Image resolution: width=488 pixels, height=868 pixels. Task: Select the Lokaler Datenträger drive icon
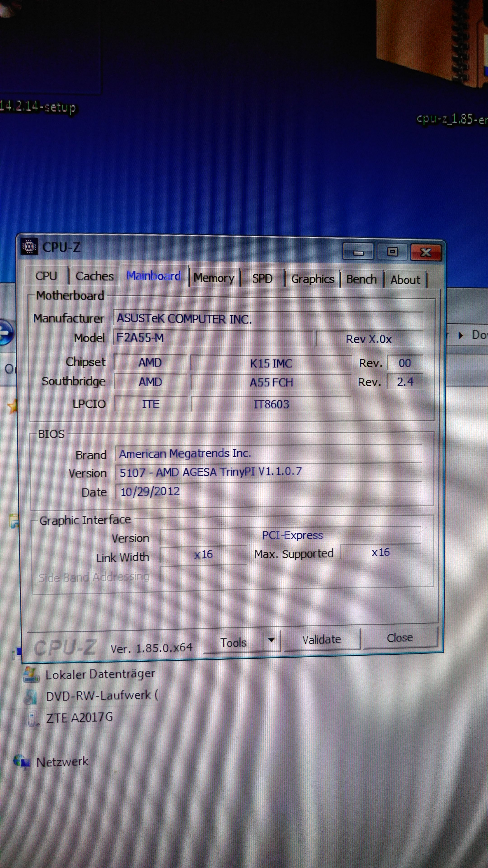(31, 675)
